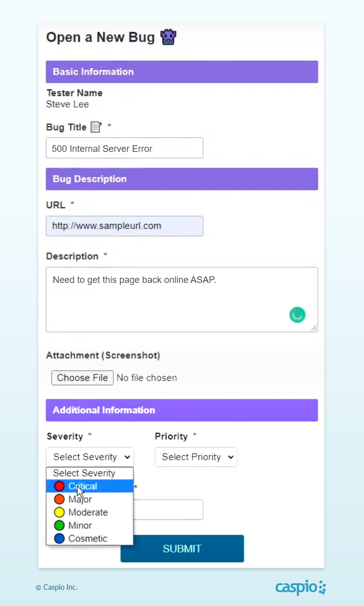The height and width of the screenshot is (606, 364).
Task: Select the red Critical severity option
Action: (x=83, y=486)
